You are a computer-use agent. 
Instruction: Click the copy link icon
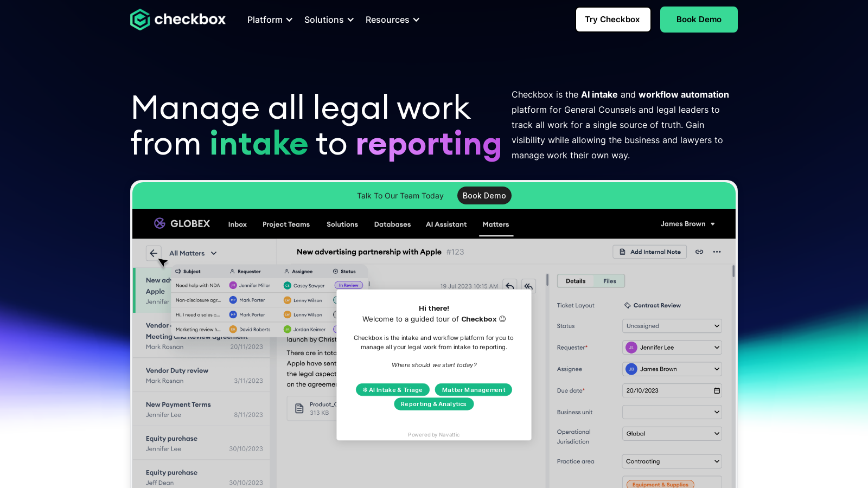pos(699,252)
